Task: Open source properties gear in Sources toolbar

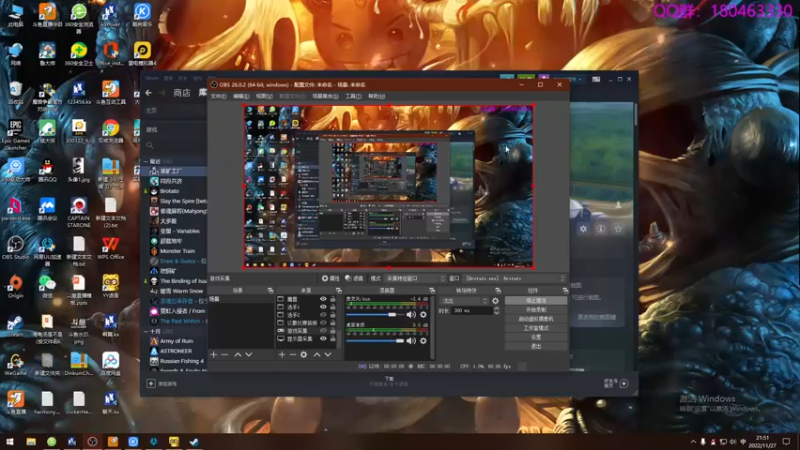Action: pyautogui.click(x=304, y=355)
